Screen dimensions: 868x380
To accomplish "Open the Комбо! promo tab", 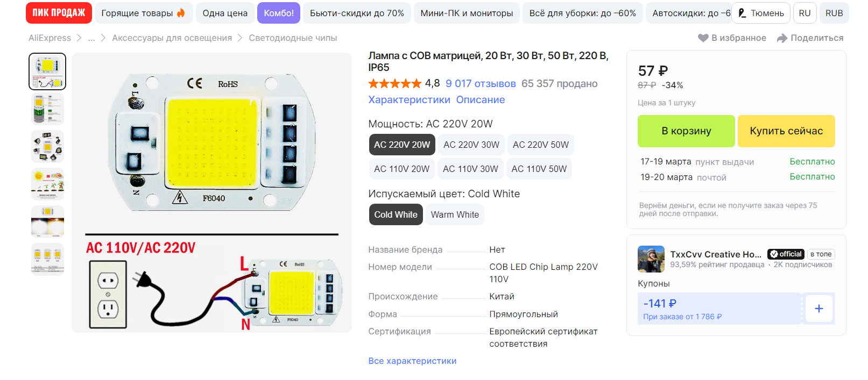I will (x=279, y=13).
